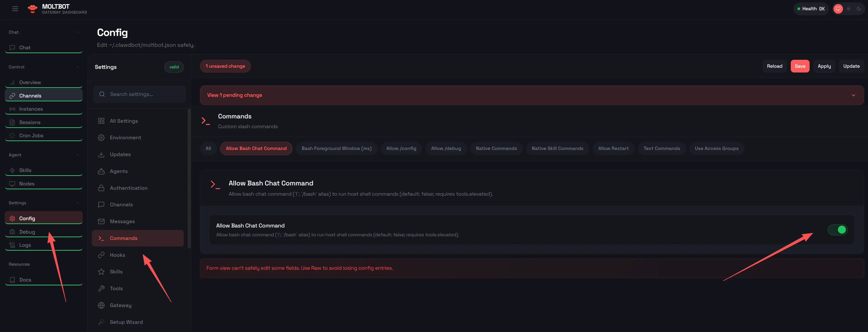Open Cron Jobs from sidebar
Image resolution: width=868 pixels, height=332 pixels.
[x=31, y=135]
